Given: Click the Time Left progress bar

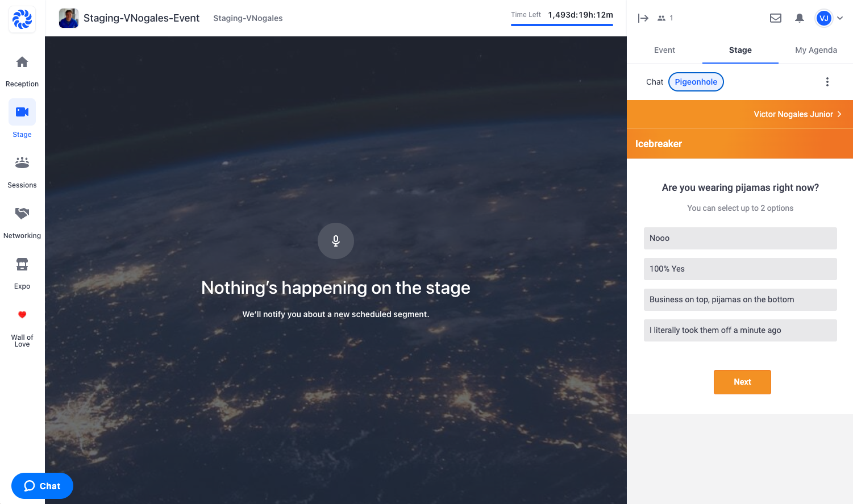Looking at the screenshot, I should [562, 25].
